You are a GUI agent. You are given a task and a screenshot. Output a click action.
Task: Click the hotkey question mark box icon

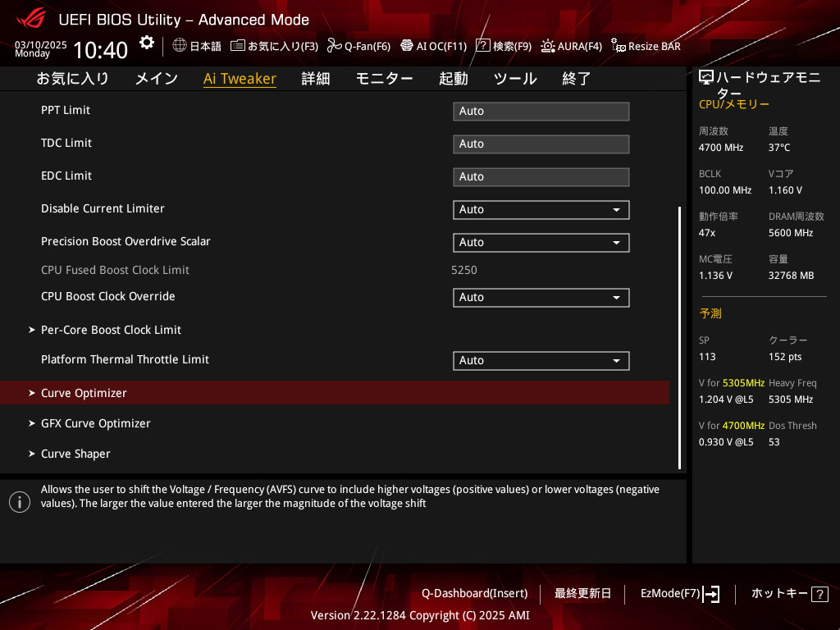tap(819, 594)
